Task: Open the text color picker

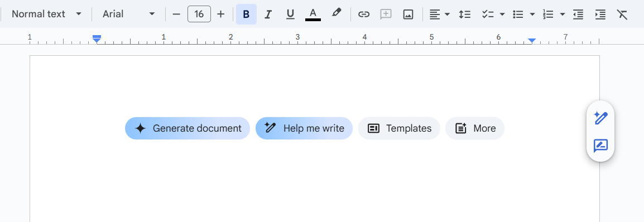Action: point(313,15)
